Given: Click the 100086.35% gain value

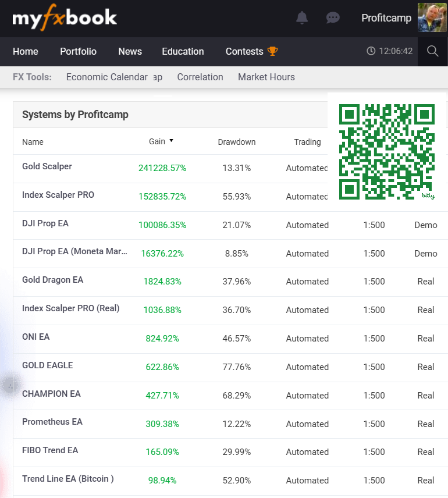Looking at the screenshot, I should click(x=162, y=225).
